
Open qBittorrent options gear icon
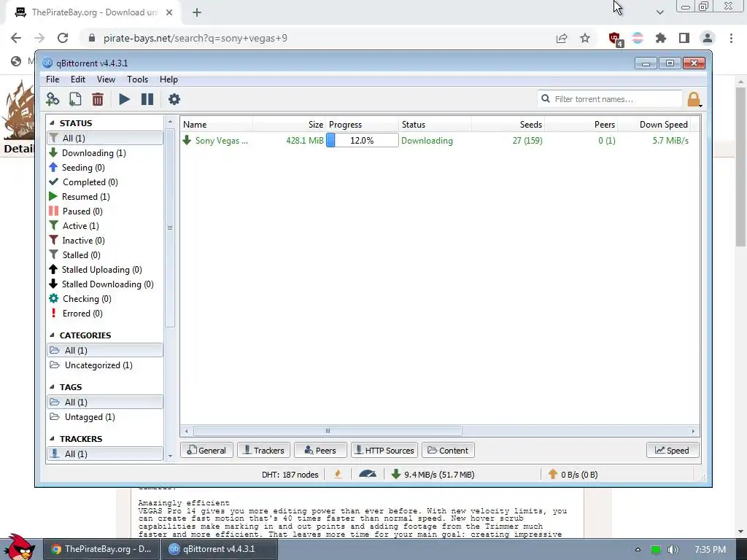click(x=174, y=99)
